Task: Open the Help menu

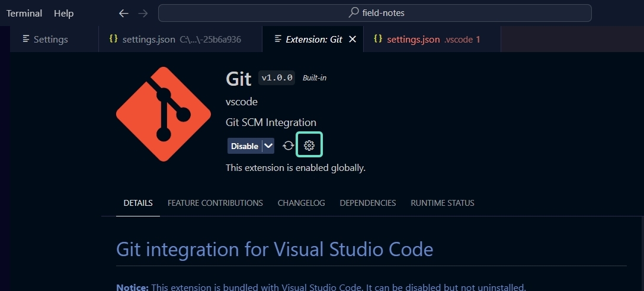Action: pyautogui.click(x=63, y=13)
